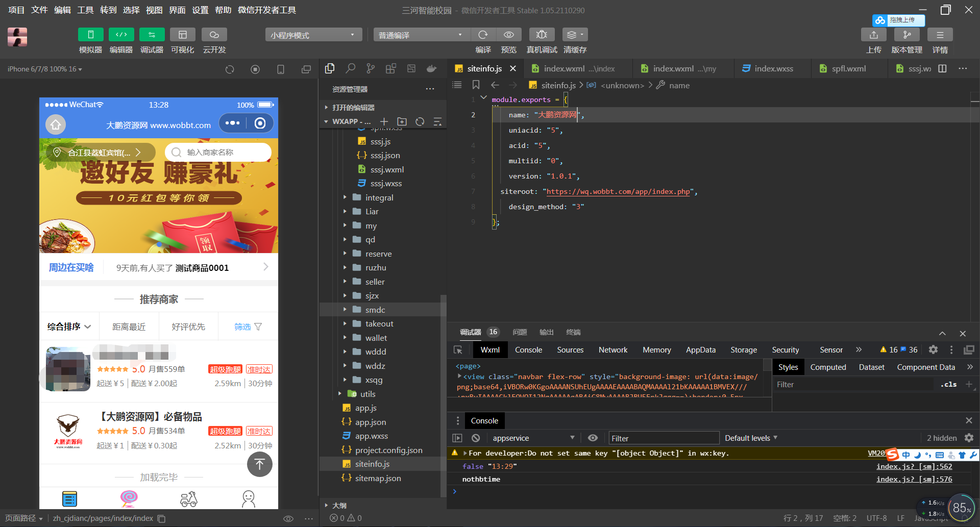Open the siteroot URL link in code
This screenshot has height=527, width=980.
coord(618,191)
